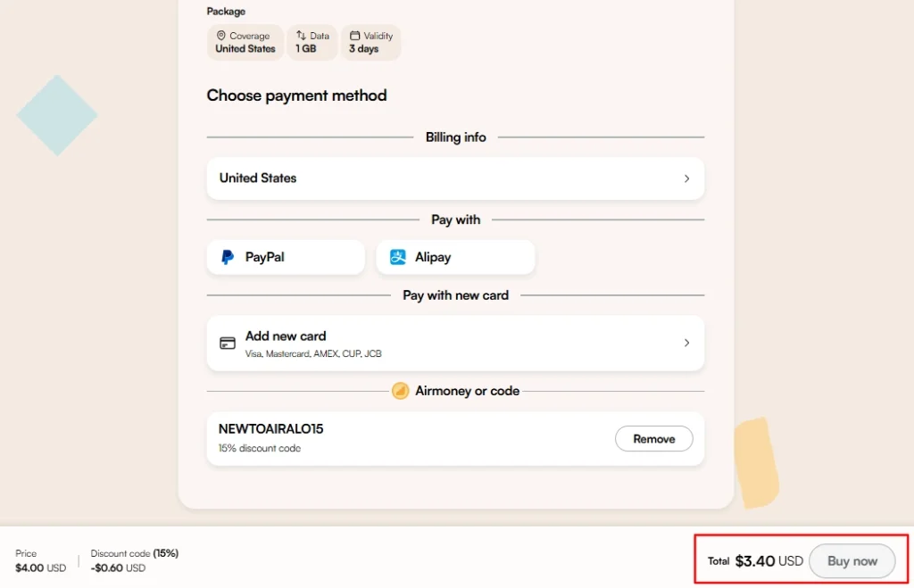The height and width of the screenshot is (588, 914).
Task: Click the Alipay logo icon
Action: [x=398, y=257]
